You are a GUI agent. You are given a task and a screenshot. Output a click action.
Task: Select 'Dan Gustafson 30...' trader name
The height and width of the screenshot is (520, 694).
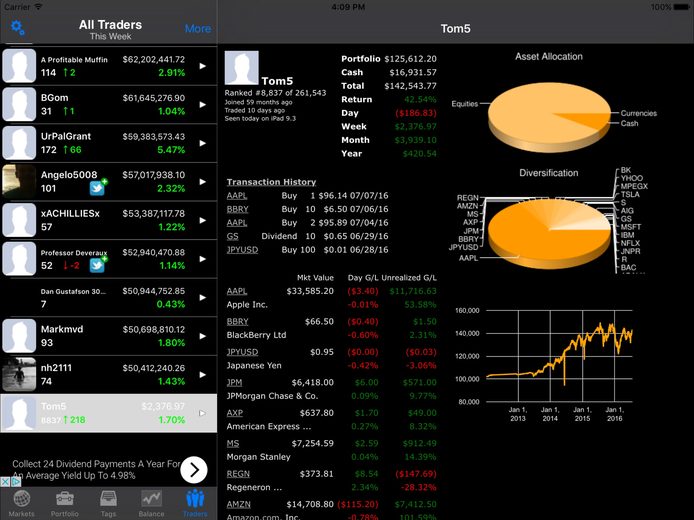coord(73,292)
